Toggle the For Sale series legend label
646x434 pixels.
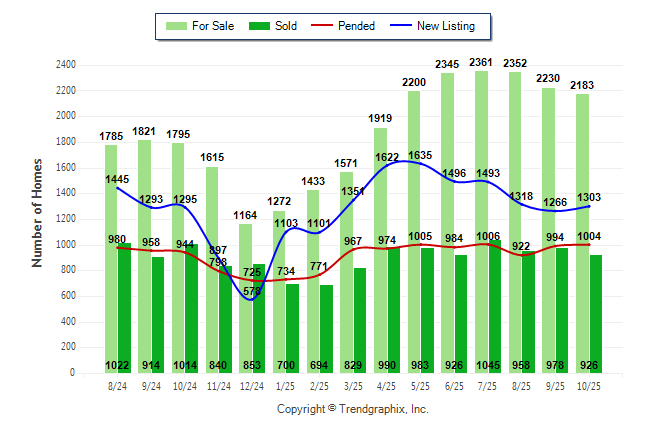[x=215, y=26]
